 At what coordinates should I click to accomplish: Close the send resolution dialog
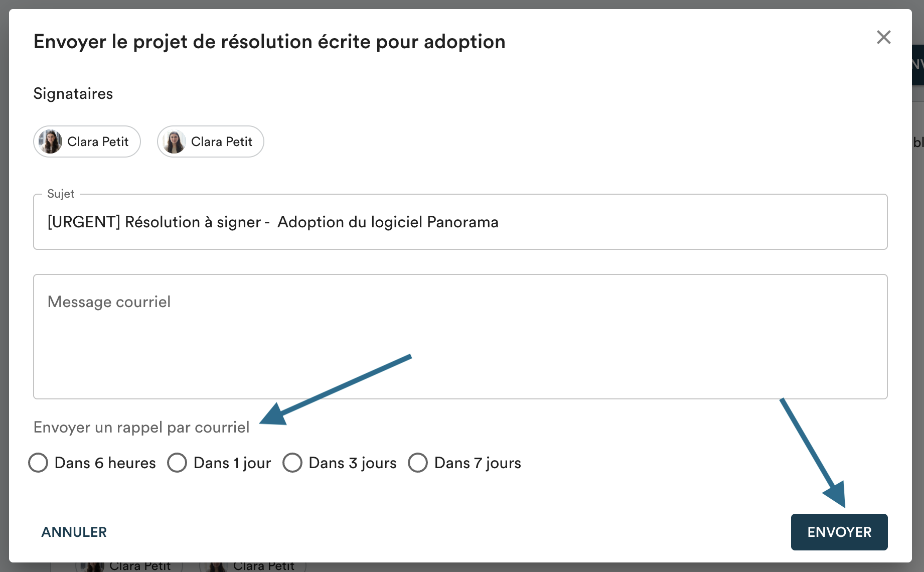883,37
